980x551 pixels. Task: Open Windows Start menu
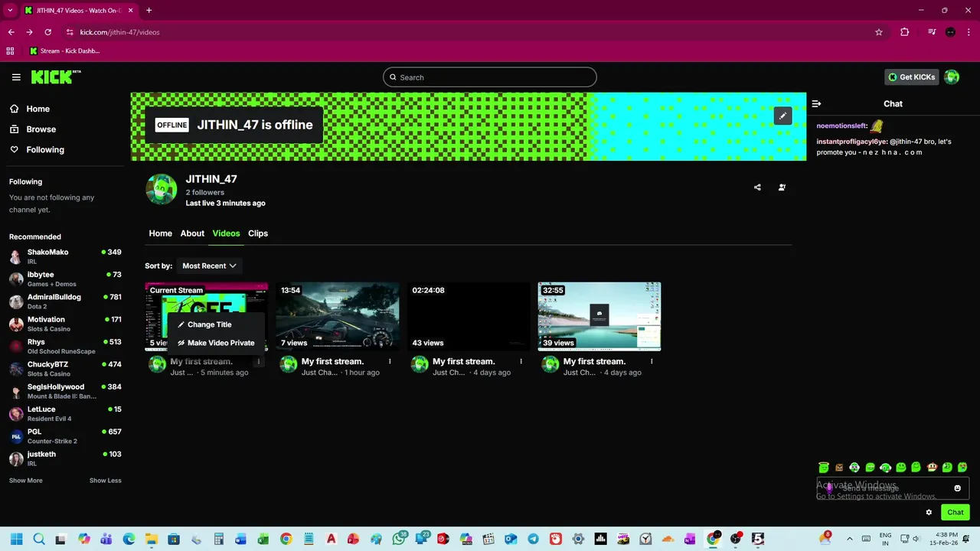pyautogui.click(x=16, y=539)
